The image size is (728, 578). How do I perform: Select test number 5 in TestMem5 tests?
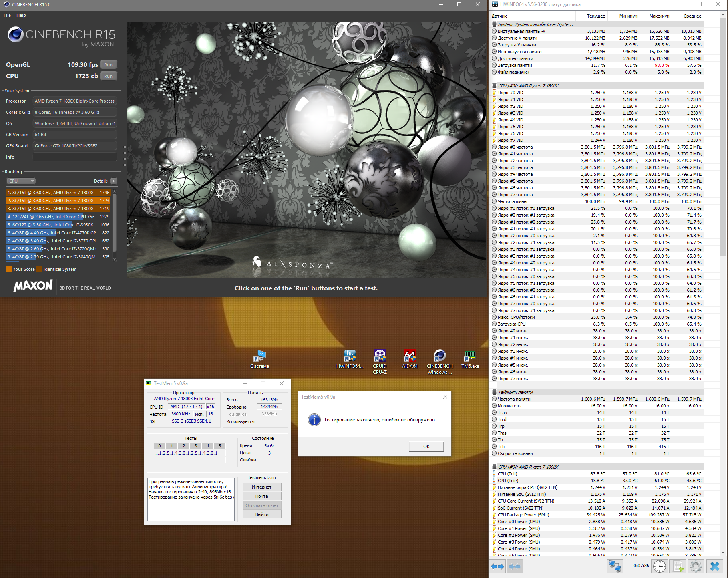click(x=220, y=446)
